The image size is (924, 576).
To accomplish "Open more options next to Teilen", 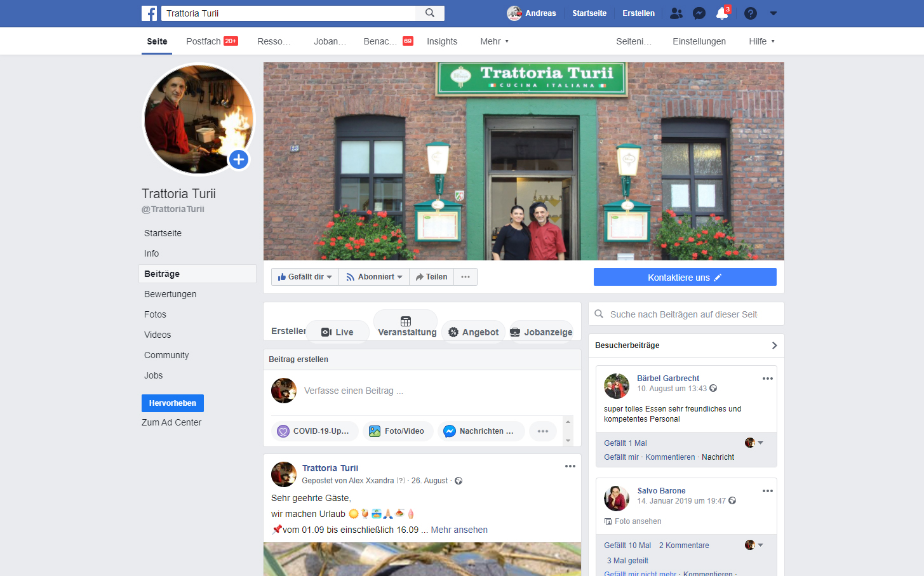I will click(x=465, y=277).
